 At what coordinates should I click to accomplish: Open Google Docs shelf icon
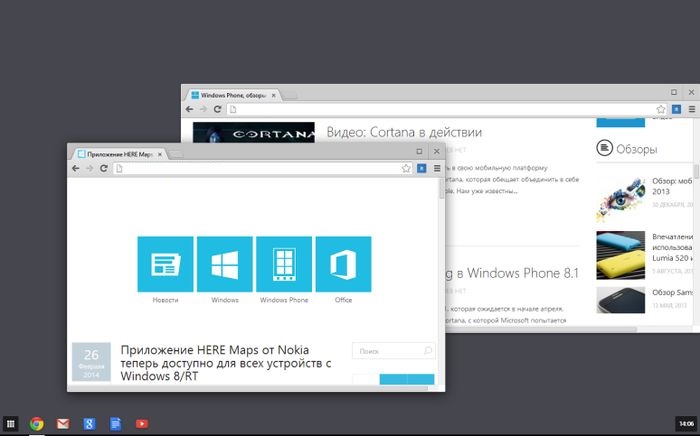(115, 424)
